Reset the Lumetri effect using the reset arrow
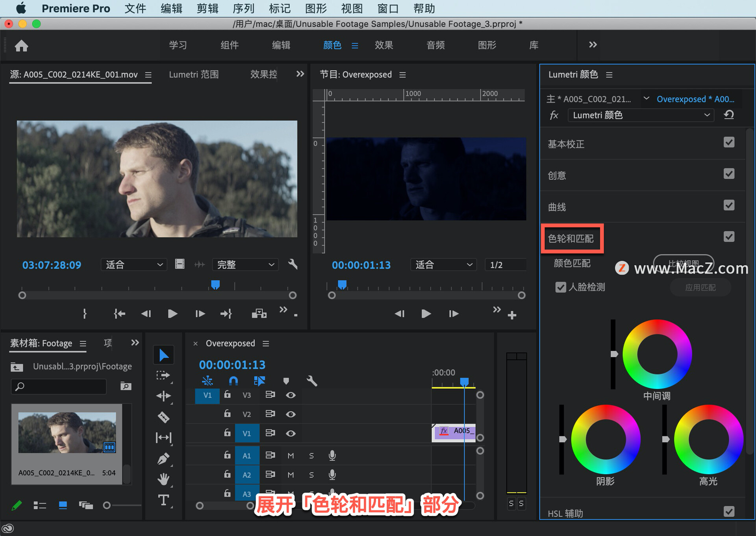Viewport: 756px width, 536px height. (x=729, y=115)
